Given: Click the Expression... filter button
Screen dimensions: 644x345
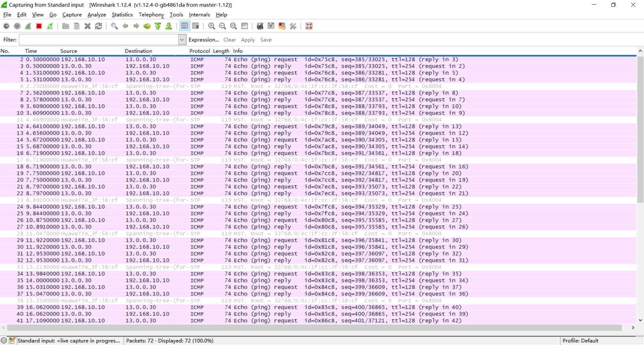Looking at the screenshot, I should pos(204,40).
